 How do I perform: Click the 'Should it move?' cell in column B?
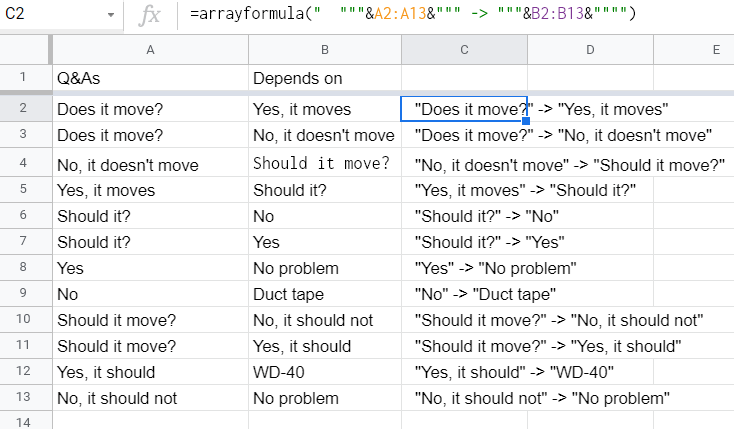coord(325,164)
